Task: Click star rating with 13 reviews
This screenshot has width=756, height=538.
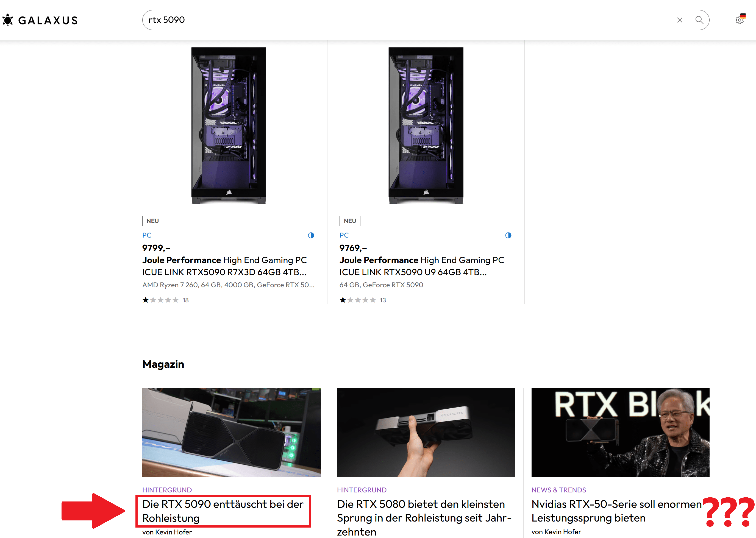Action: (x=358, y=300)
